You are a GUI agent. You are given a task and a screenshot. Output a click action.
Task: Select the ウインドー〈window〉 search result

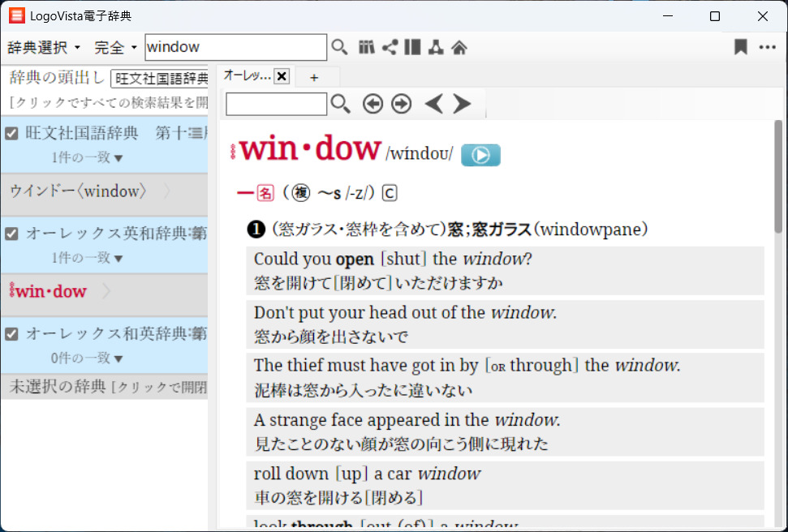78,191
